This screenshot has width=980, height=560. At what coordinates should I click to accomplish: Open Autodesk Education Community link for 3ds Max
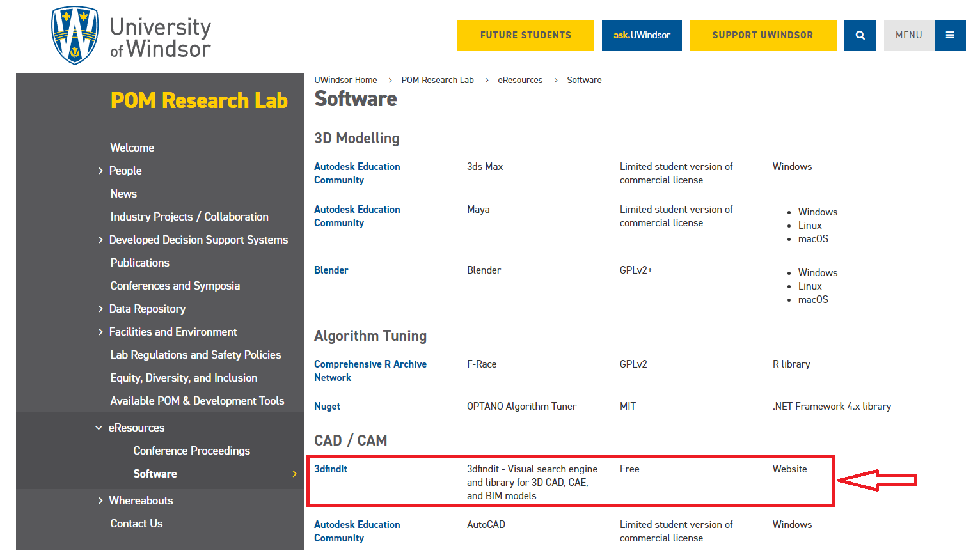[x=357, y=173]
